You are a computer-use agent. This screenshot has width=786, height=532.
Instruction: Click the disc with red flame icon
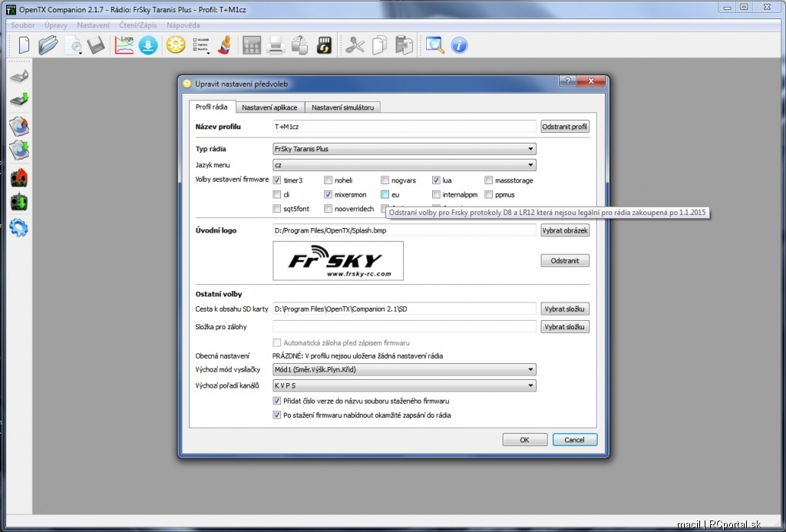[x=19, y=126]
